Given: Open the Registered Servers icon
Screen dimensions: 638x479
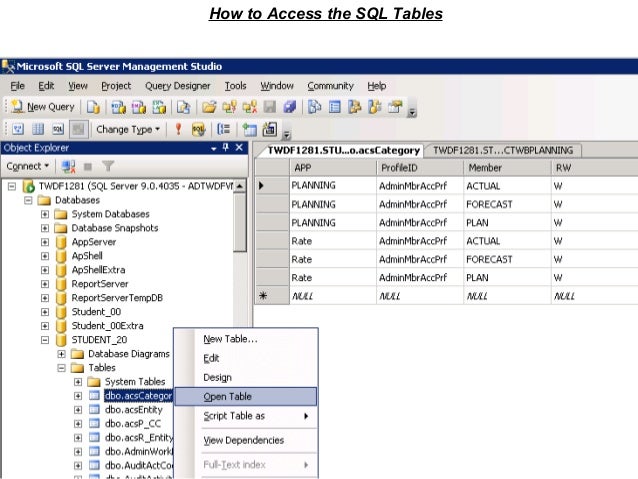Looking at the screenshot, I should pos(315,107).
